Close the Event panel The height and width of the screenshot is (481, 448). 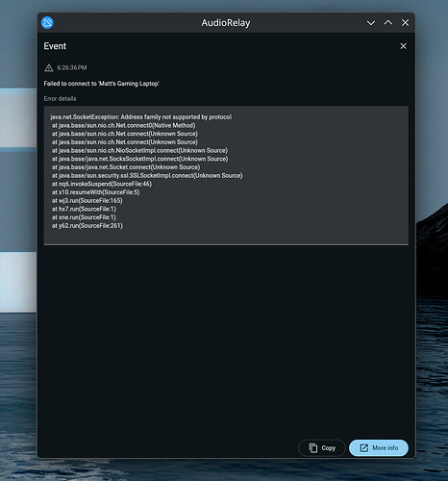403,46
